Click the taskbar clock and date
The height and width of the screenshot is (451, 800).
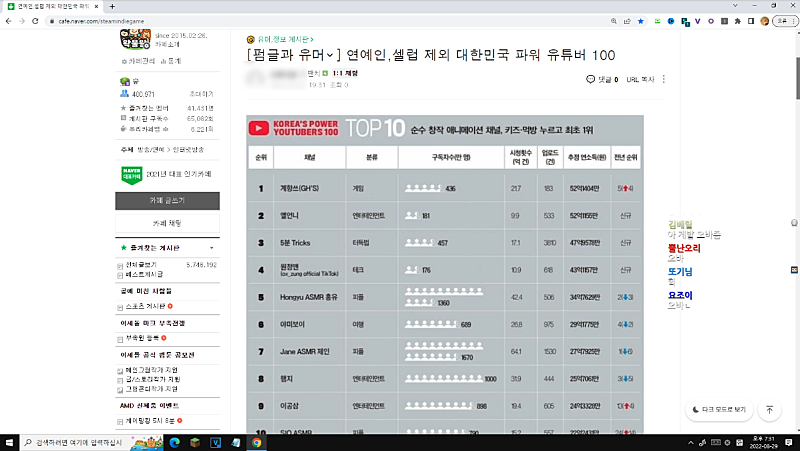click(764, 443)
